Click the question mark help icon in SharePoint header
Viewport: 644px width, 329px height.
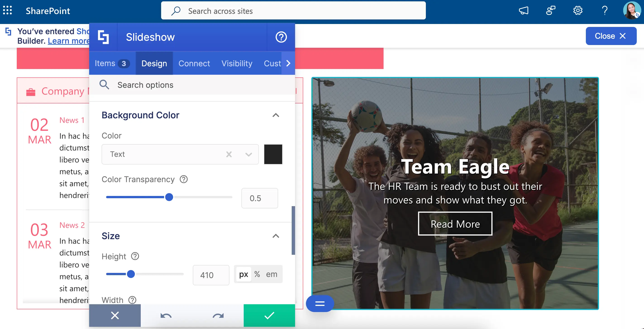coord(605,10)
